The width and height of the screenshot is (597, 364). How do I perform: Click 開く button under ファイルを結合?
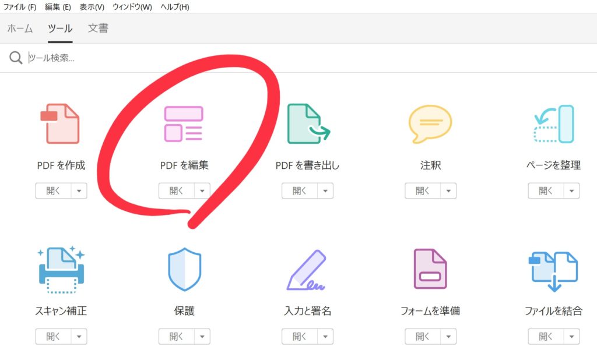tap(546, 337)
